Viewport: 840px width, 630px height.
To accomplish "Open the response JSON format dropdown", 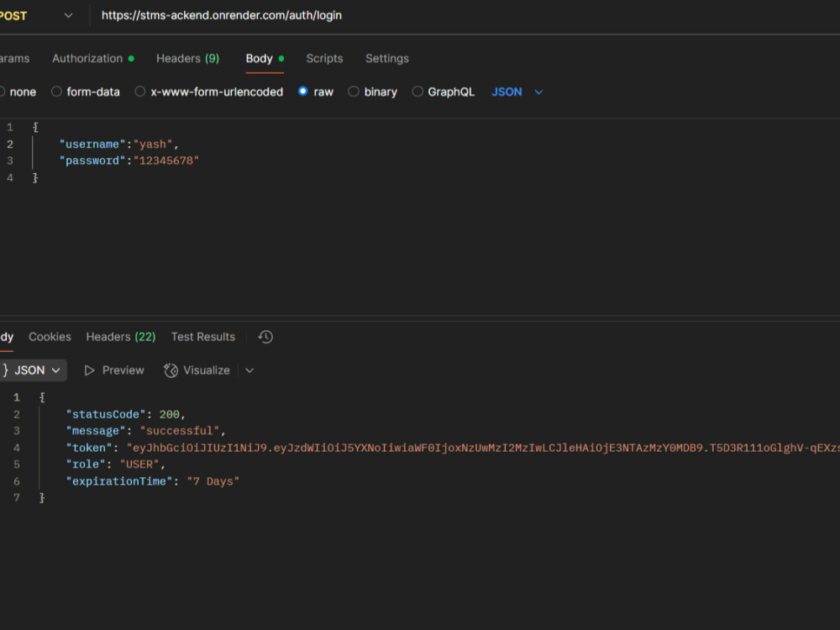I will 34,370.
